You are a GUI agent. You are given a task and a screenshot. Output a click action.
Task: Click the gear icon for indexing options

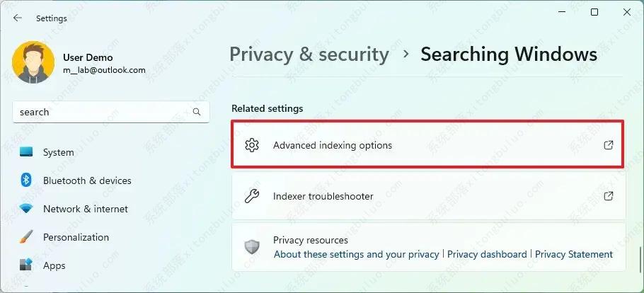click(x=252, y=145)
